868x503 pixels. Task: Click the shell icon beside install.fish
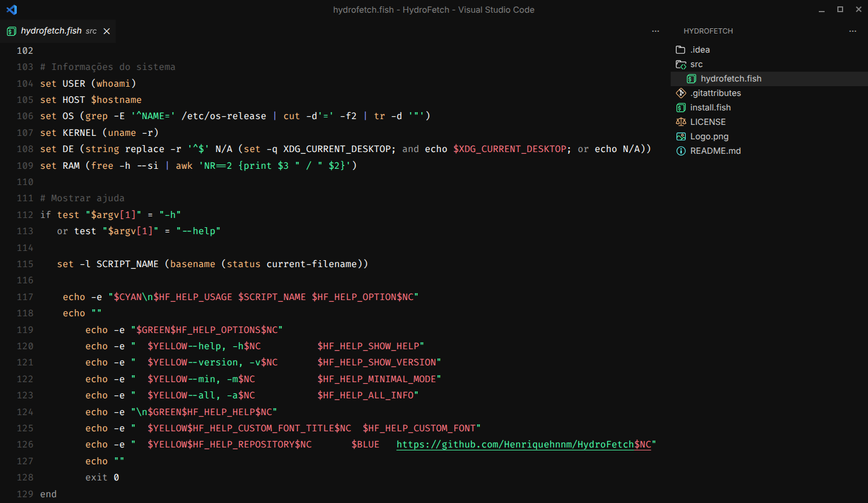click(681, 108)
